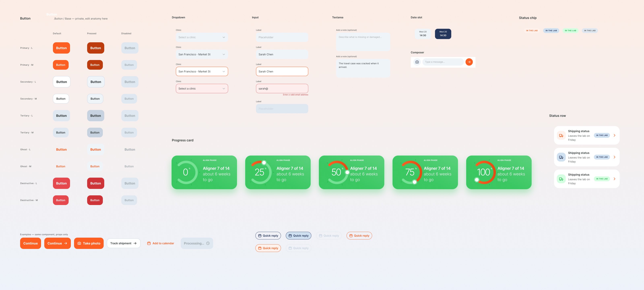The width and height of the screenshot is (644, 290).
Task: Click the Secondary · M default Button
Action: [61, 99]
